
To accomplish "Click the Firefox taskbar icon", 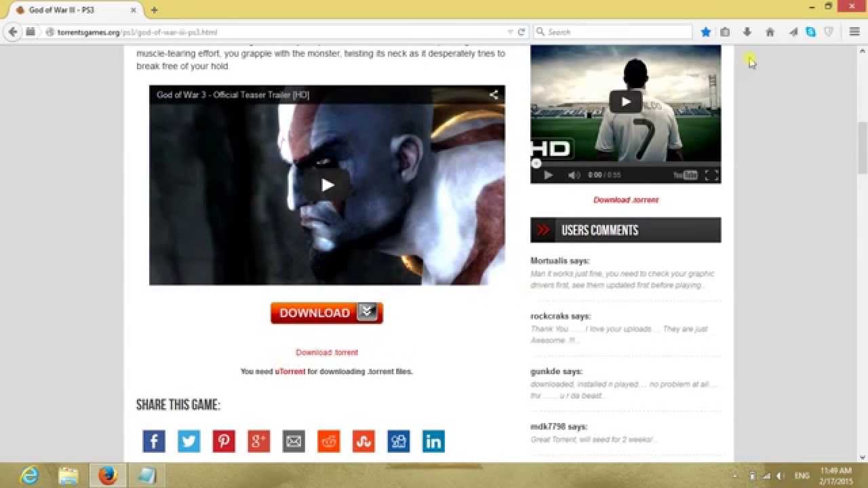I will point(107,476).
